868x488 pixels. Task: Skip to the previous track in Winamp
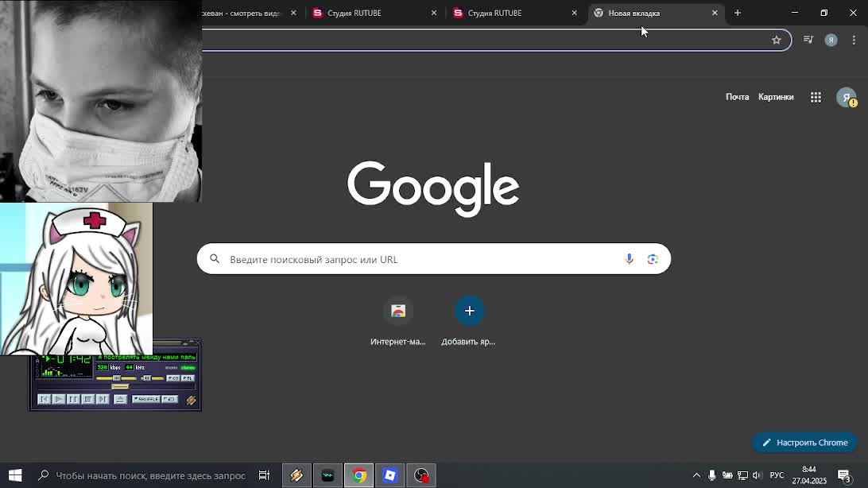(45, 399)
